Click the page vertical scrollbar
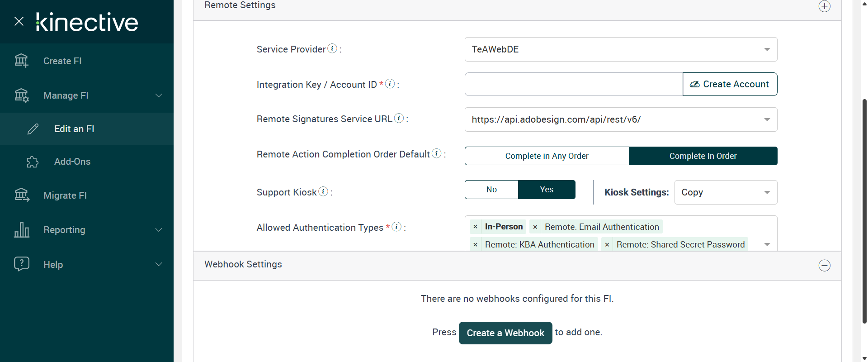The height and width of the screenshot is (362, 868). tap(864, 208)
